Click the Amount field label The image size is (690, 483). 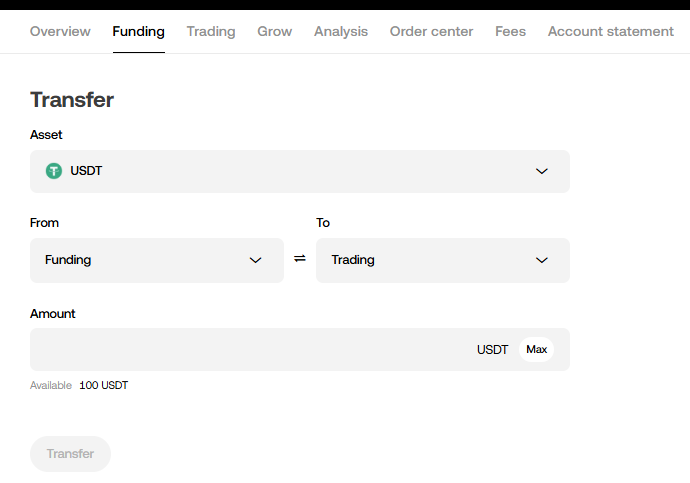pyautogui.click(x=52, y=314)
